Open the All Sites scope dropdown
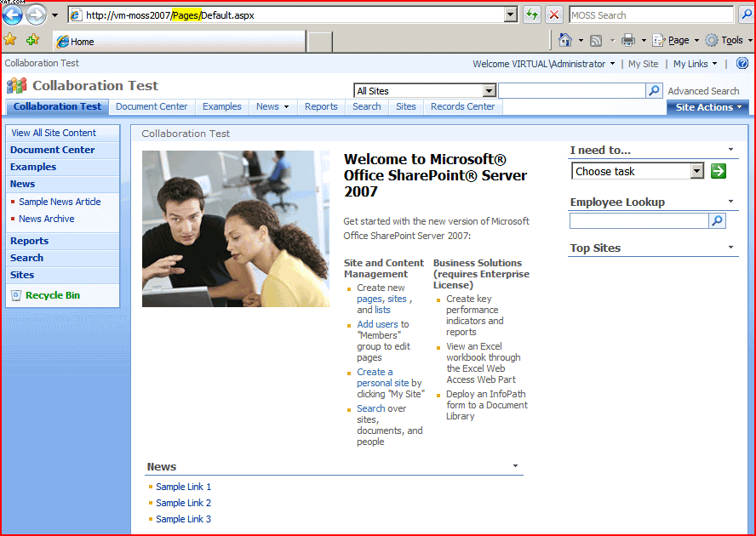The width and height of the screenshot is (756, 536). (489, 91)
